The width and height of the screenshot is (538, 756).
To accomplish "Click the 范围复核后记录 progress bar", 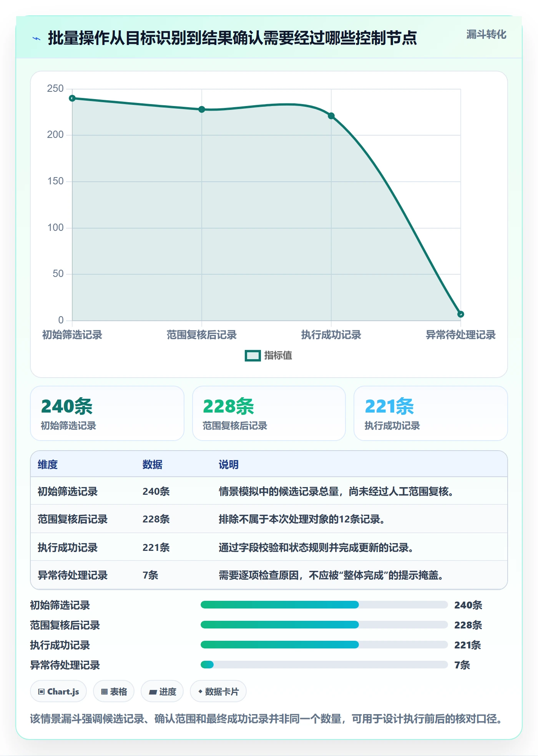I will 324,625.
